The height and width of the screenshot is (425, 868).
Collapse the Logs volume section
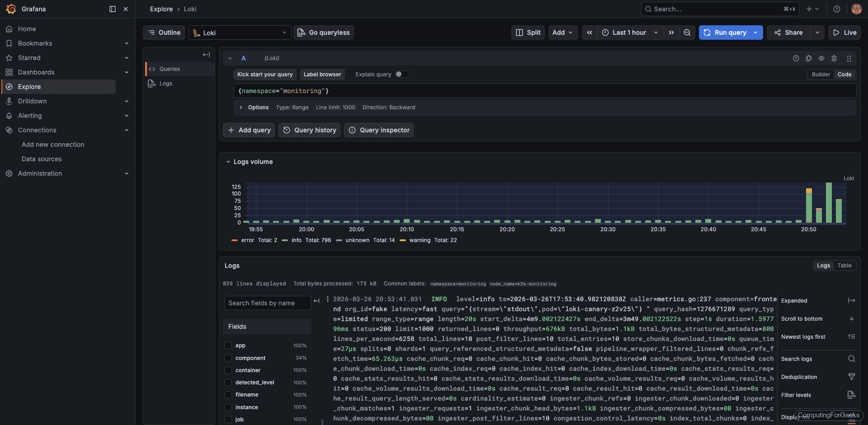228,162
